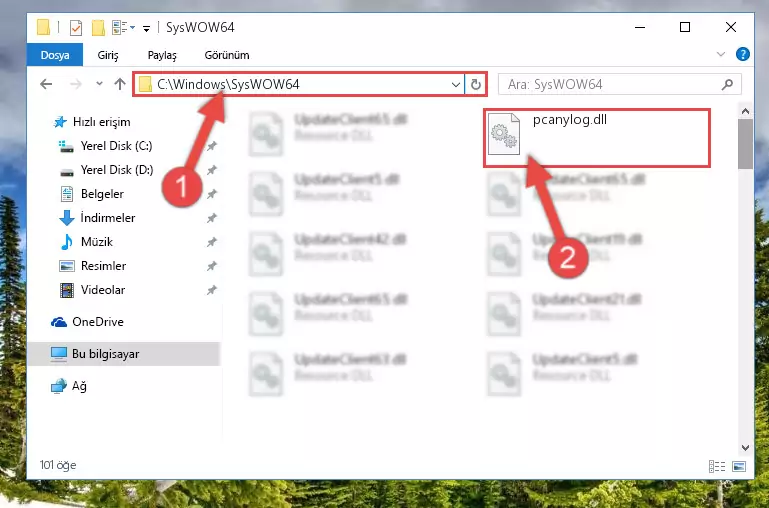Image resolution: width=769 pixels, height=508 pixels.
Task: Click the folder icon in the address bar
Action: (145, 84)
